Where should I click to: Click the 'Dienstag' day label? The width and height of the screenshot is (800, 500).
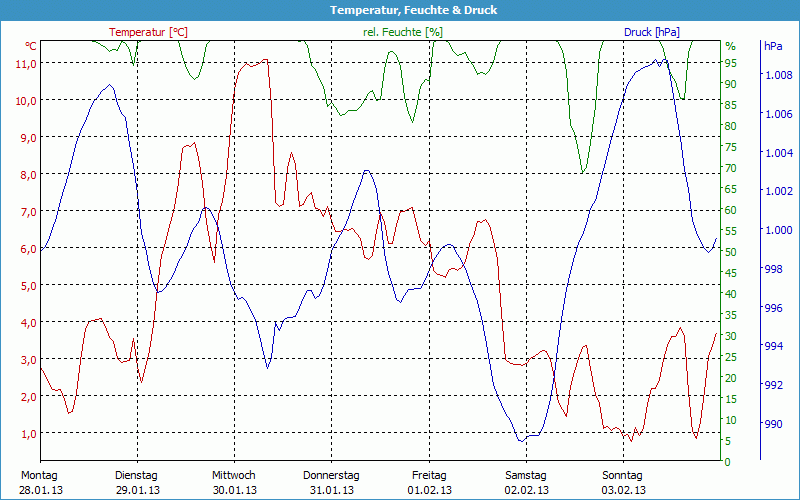pos(136,476)
